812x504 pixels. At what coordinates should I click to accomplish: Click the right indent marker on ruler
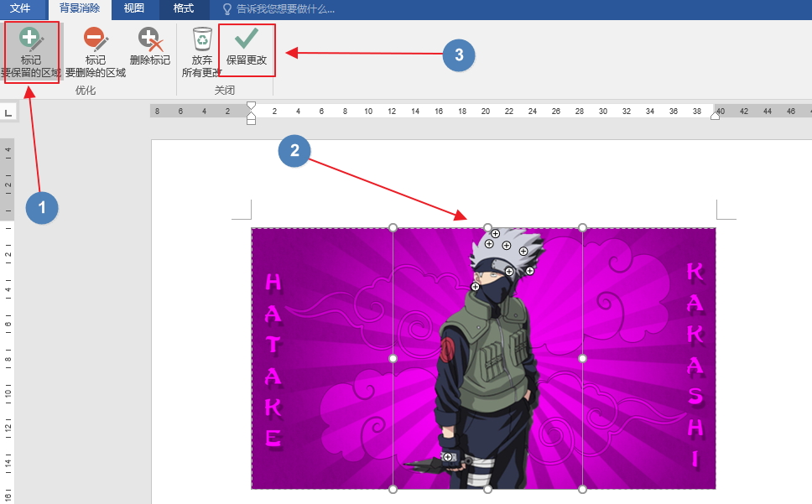[x=716, y=116]
